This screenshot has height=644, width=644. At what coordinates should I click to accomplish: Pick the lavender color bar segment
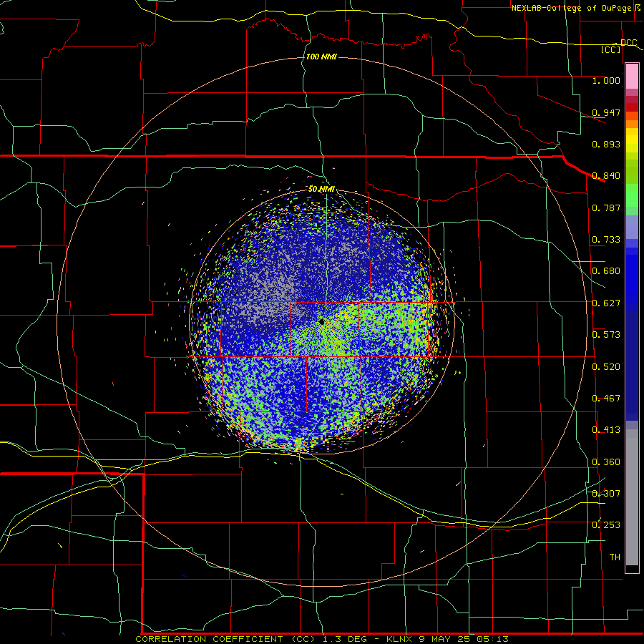[x=632, y=227]
